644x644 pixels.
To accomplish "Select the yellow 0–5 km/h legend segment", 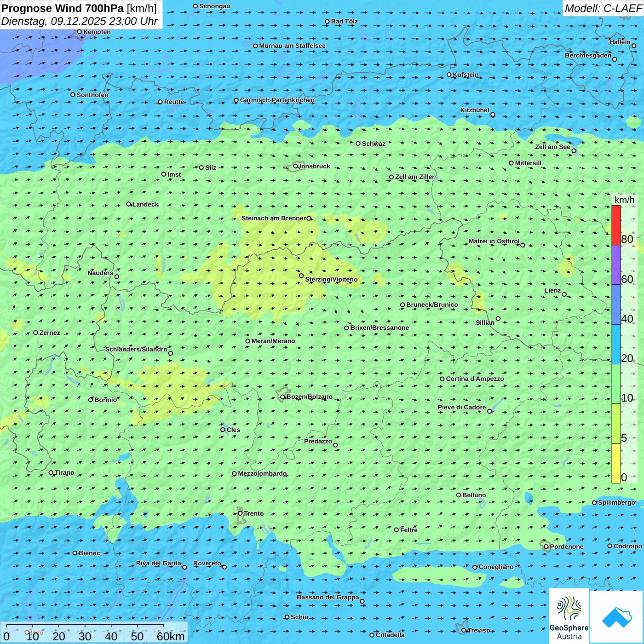I will pos(616,463).
